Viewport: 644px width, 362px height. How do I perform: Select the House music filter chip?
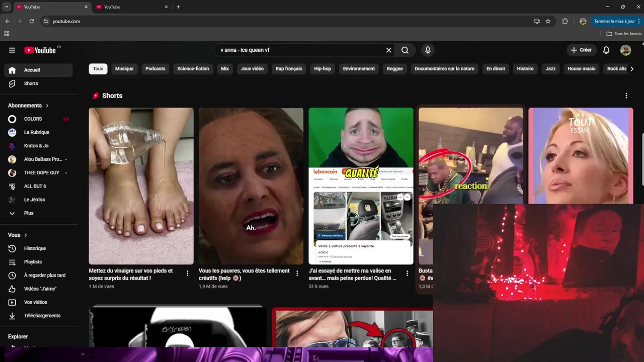pos(581,69)
